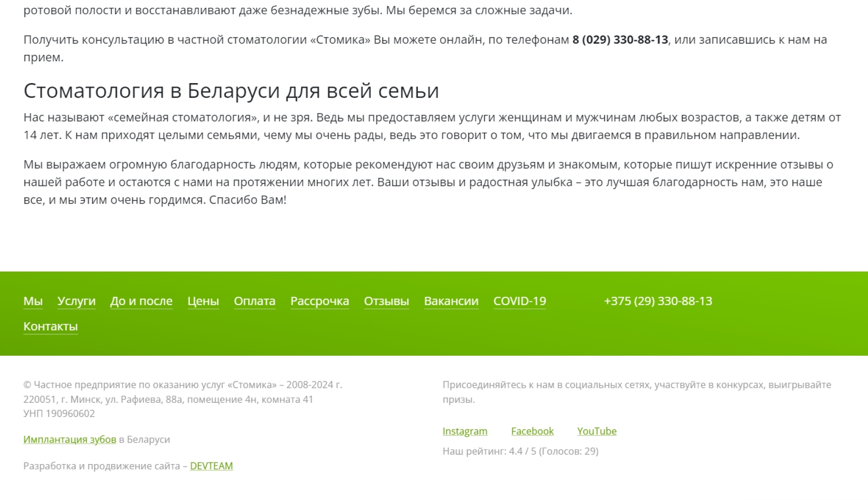Open the До и после page
Image resolution: width=868 pixels, height=500 pixels.
(141, 301)
